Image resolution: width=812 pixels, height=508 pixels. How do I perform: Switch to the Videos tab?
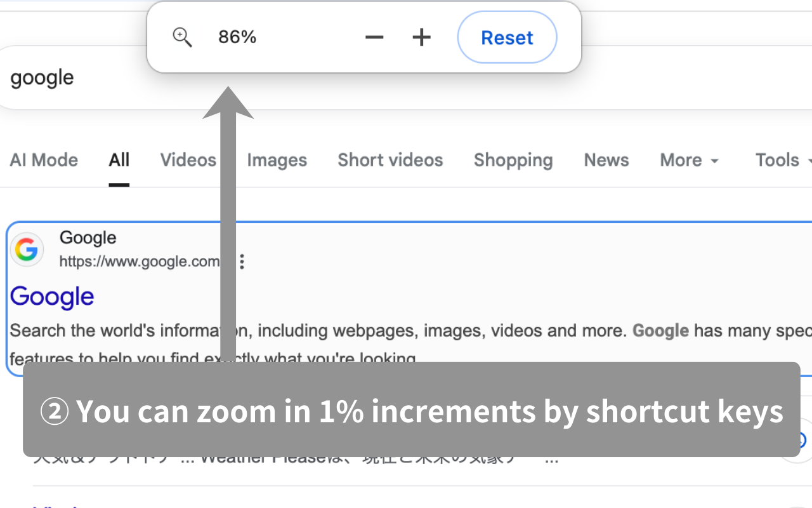point(188,160)
